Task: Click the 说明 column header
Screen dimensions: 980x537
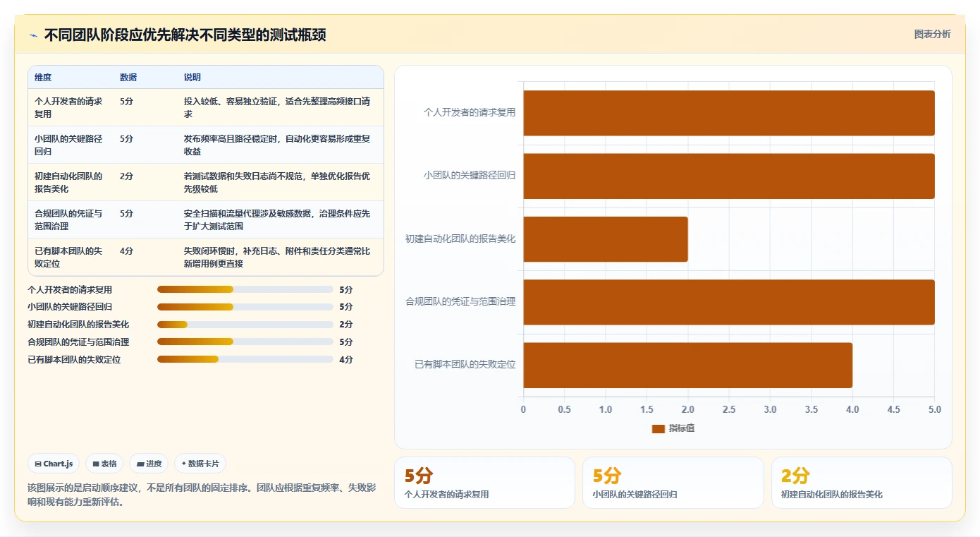Action: 192,78
